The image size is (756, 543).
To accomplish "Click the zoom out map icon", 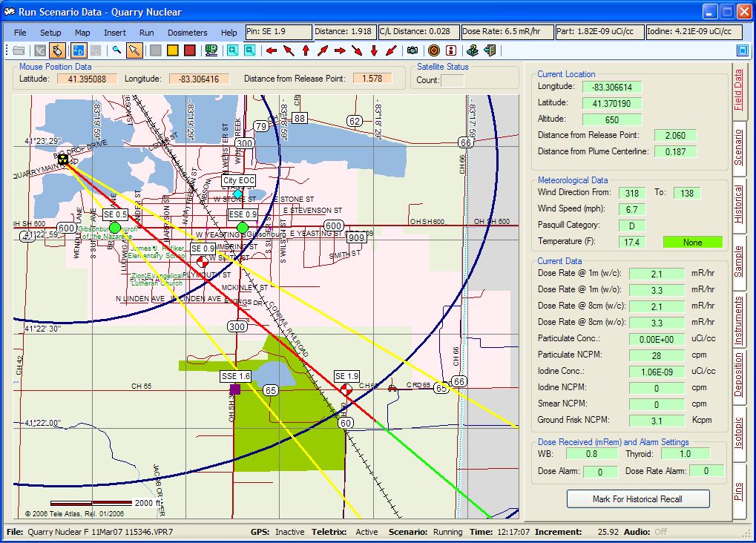I will click(x=250, y=50).
